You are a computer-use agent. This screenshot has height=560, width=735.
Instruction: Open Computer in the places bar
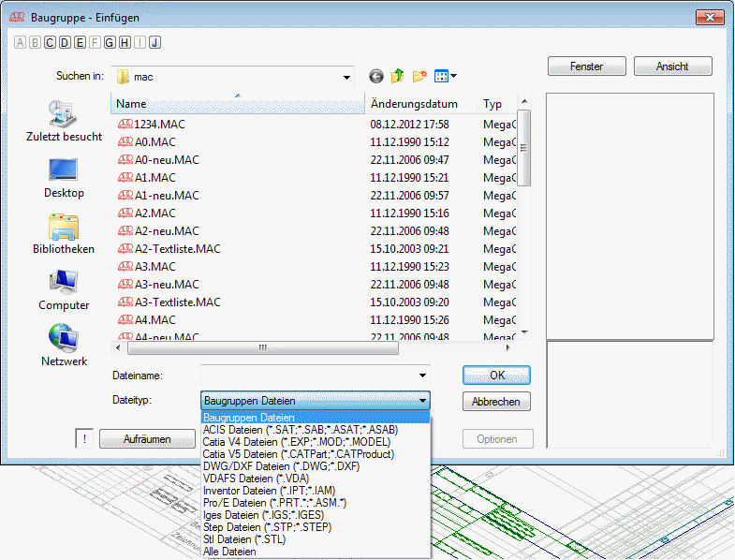coord(64,290)
